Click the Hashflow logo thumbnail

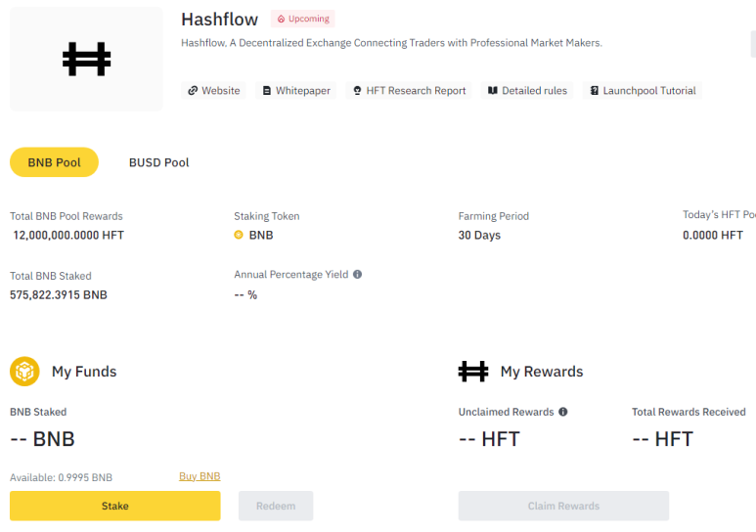(86, 59)
